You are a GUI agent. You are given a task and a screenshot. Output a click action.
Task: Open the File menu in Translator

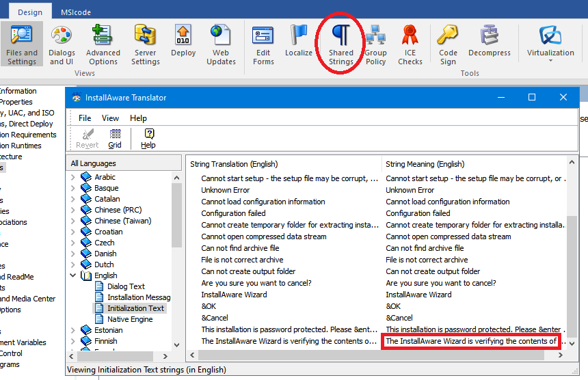(85, 118)
